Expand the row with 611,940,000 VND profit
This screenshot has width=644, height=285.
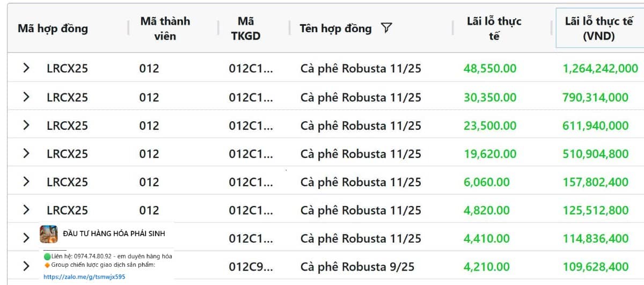[26, 125]
